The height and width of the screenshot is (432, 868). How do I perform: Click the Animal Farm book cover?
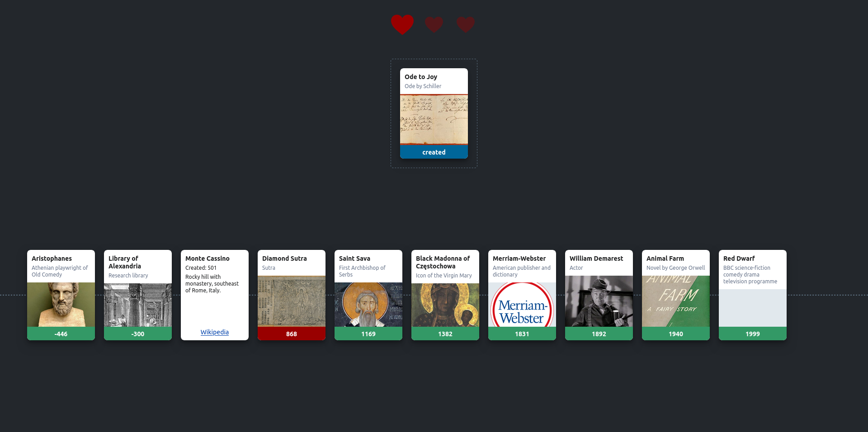click(676, 301)
